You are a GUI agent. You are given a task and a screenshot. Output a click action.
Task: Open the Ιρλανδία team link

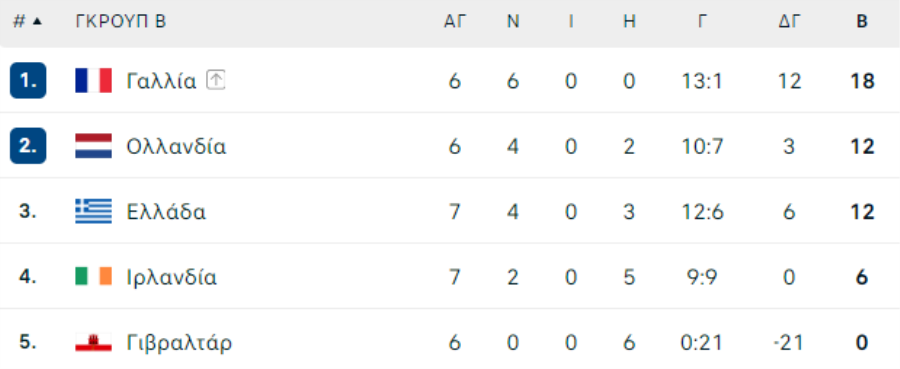click(172, 278)
